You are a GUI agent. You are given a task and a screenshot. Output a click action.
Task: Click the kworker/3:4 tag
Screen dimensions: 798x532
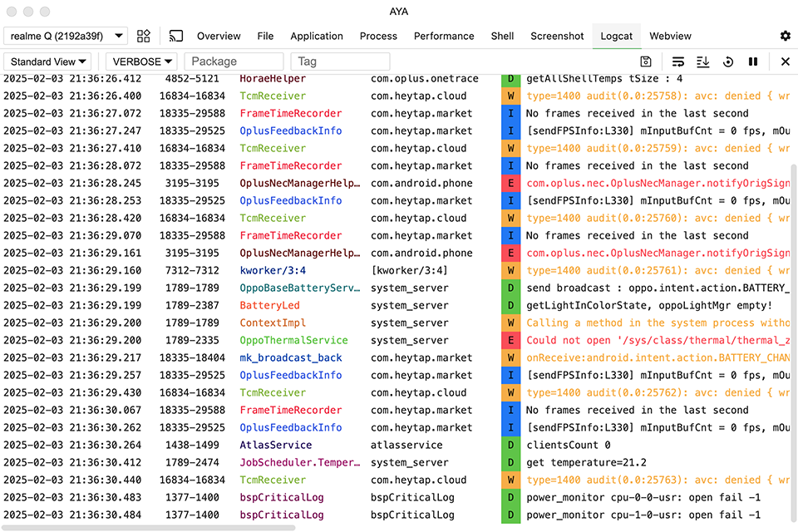[273, 270]
